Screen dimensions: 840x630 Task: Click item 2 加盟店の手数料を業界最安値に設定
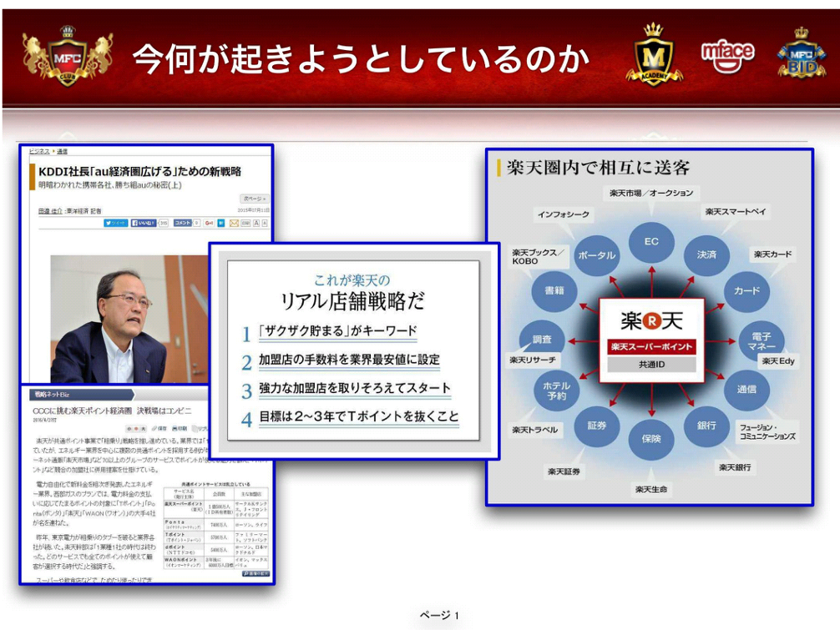point(349,360)
